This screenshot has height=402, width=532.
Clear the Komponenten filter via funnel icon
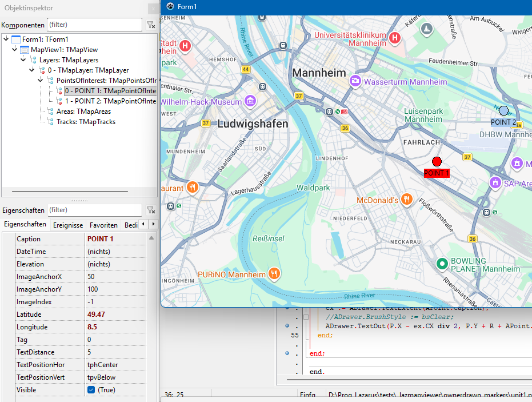tap(150, 25)
